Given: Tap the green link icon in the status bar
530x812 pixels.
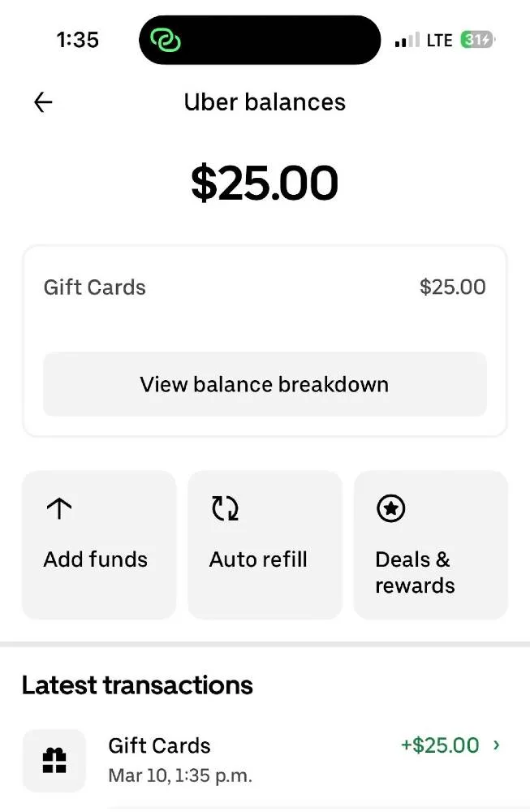Looking at the screenshot, I should pyautogui.click(x=165, y=39).
